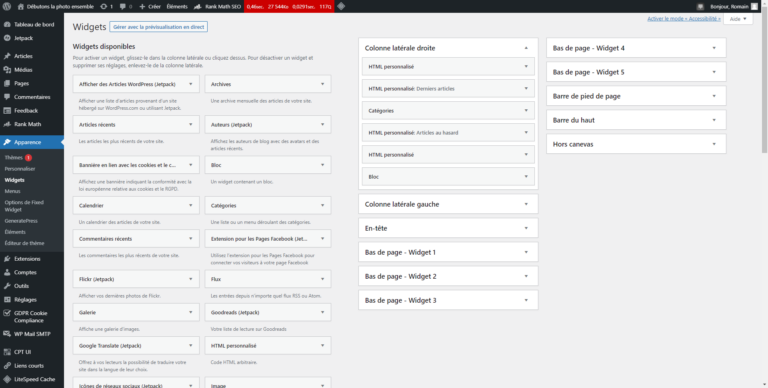Expand Bas de page - Widget 4
768x388 pixels.
714,48
